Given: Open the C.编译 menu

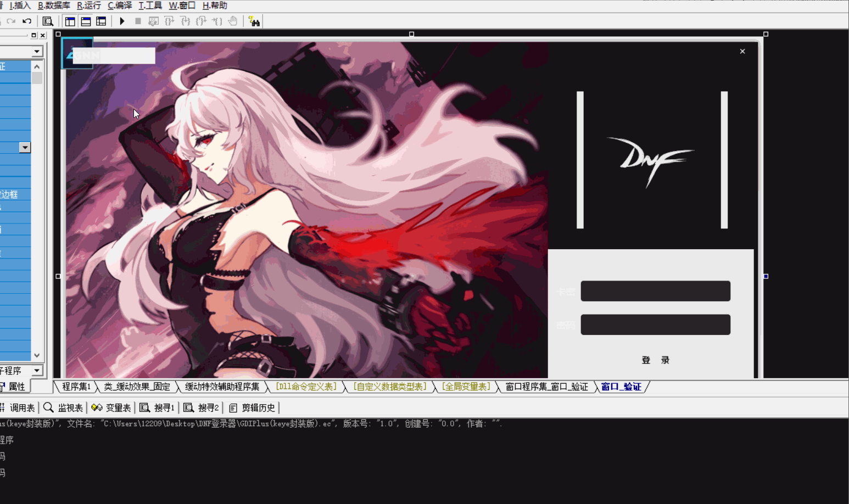Looking at the screenshot, I should [120, 5].
